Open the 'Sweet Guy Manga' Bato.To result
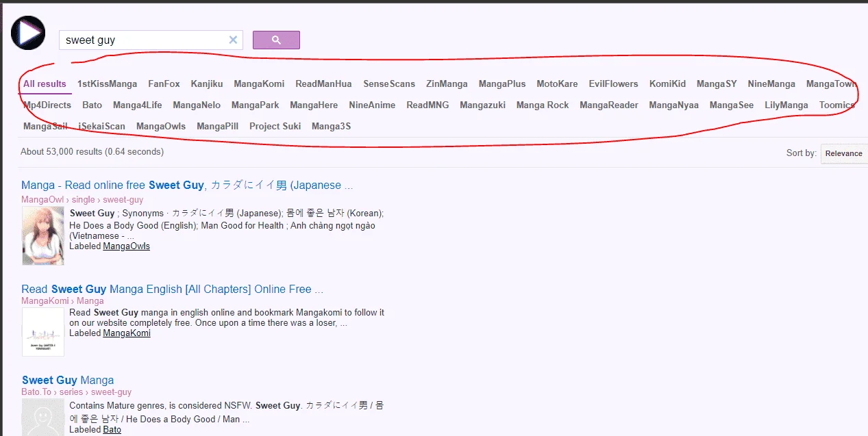 pyautogui.click(x=68, y=380)
